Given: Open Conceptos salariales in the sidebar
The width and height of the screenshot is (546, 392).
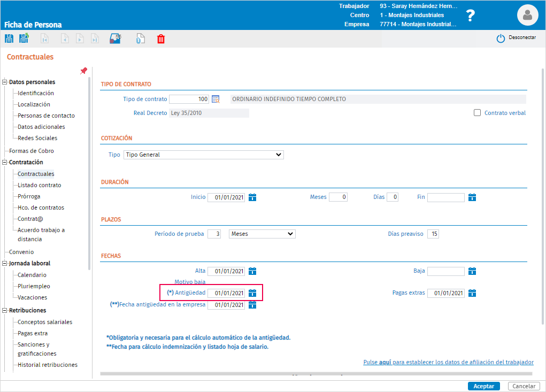Looking at the screenshot, I should (45, 322).
